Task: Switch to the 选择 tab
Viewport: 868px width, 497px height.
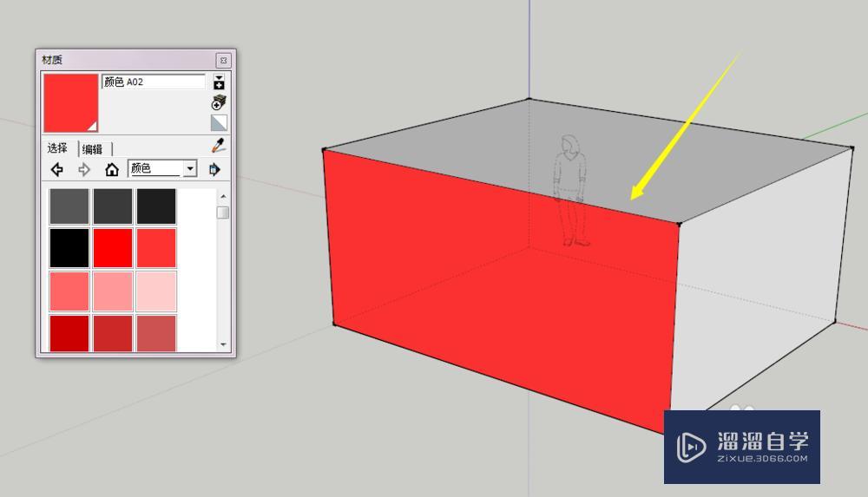Action: click(57, 148)
